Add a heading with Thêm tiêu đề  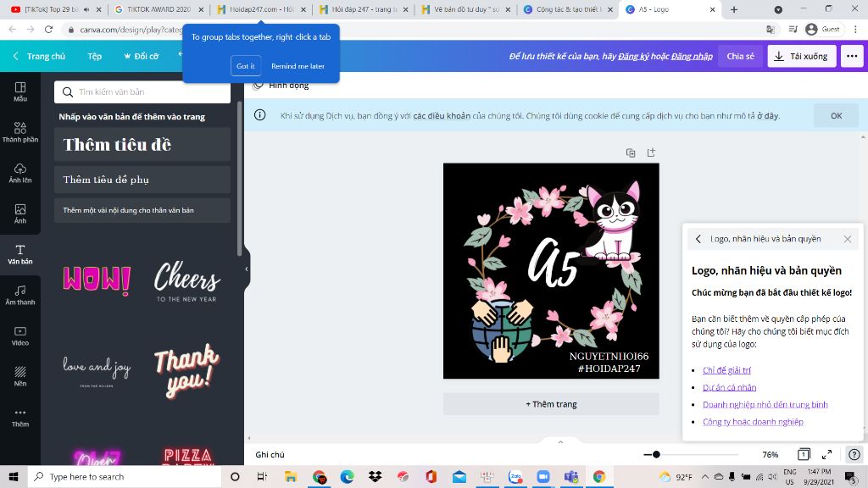(x=142, y=144)
